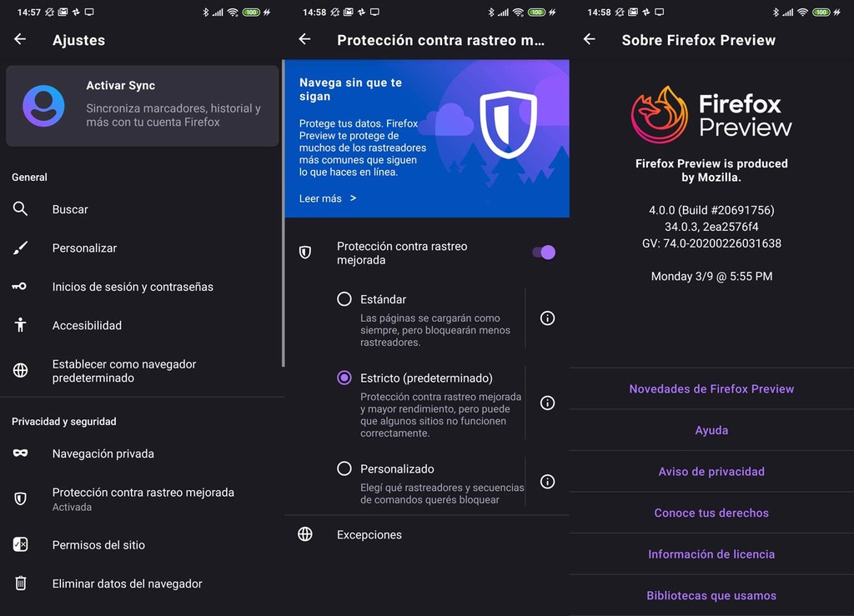Click the Navega sin que te sigan heading
The image size is (854, 616).
350,89
